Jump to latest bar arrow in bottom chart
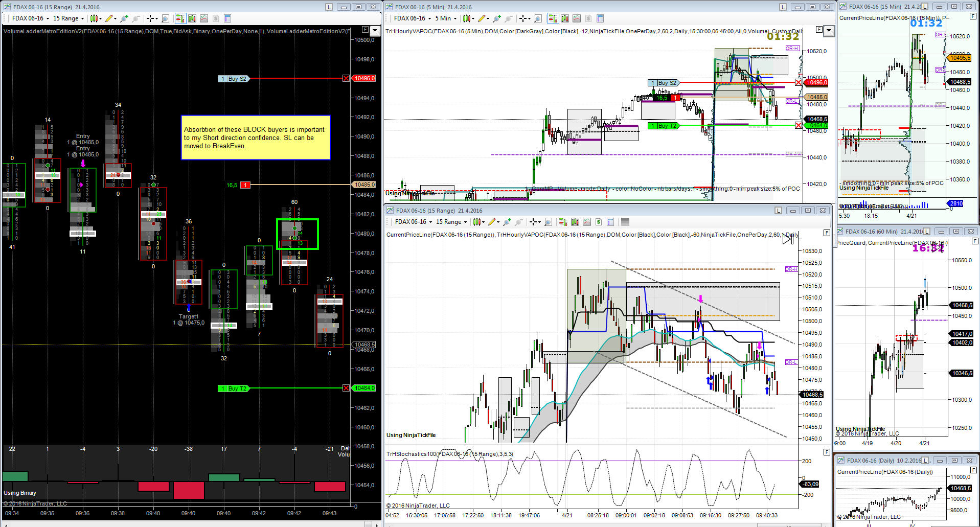Image resolution: width=980 pixels, height=527 pixels. pyautogui.click(x=788, y=239)
